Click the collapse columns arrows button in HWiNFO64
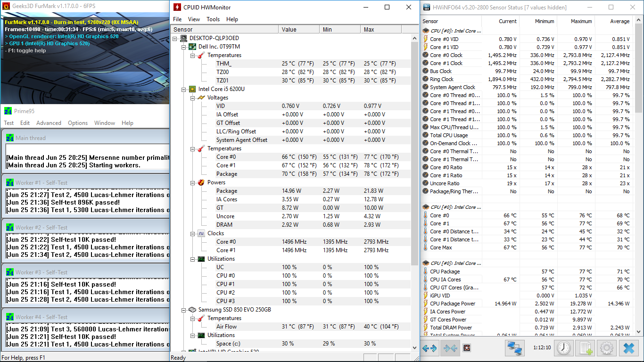This screenshot has width=644, height=362. pos(449,349)
